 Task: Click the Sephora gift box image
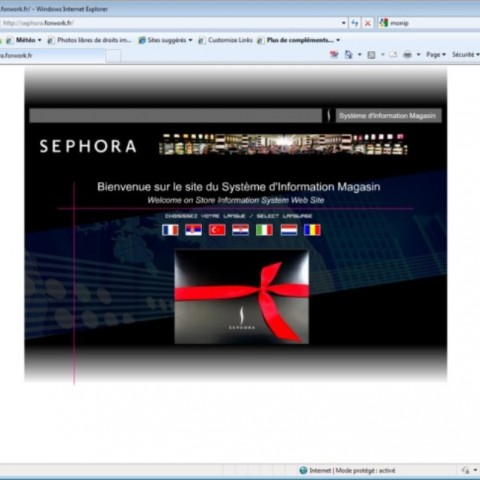[x=242, y=296]
